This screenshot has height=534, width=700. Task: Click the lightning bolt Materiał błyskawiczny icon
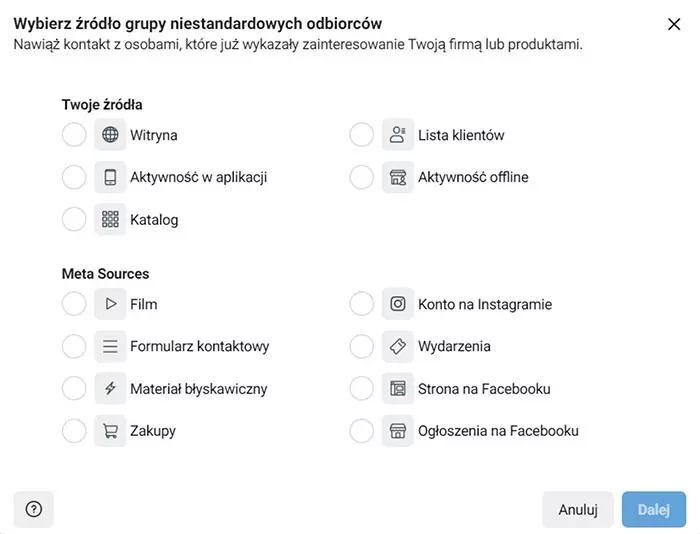[x=110, y=389]
